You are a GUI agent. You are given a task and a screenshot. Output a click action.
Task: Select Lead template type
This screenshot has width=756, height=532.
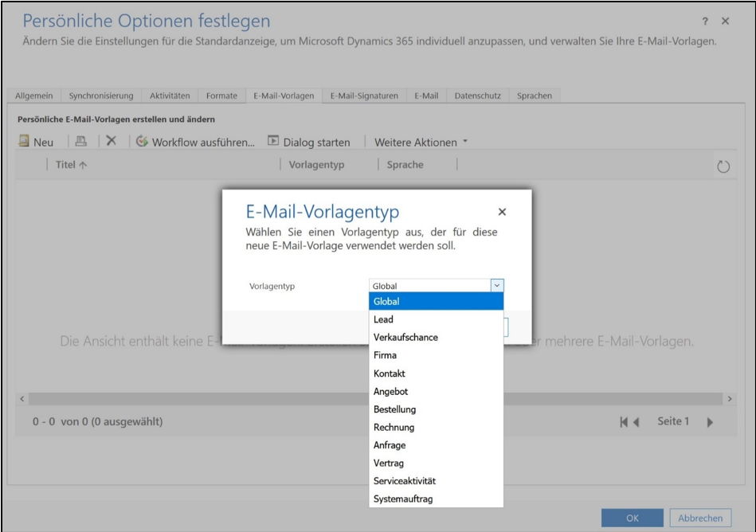coord(436,319)
